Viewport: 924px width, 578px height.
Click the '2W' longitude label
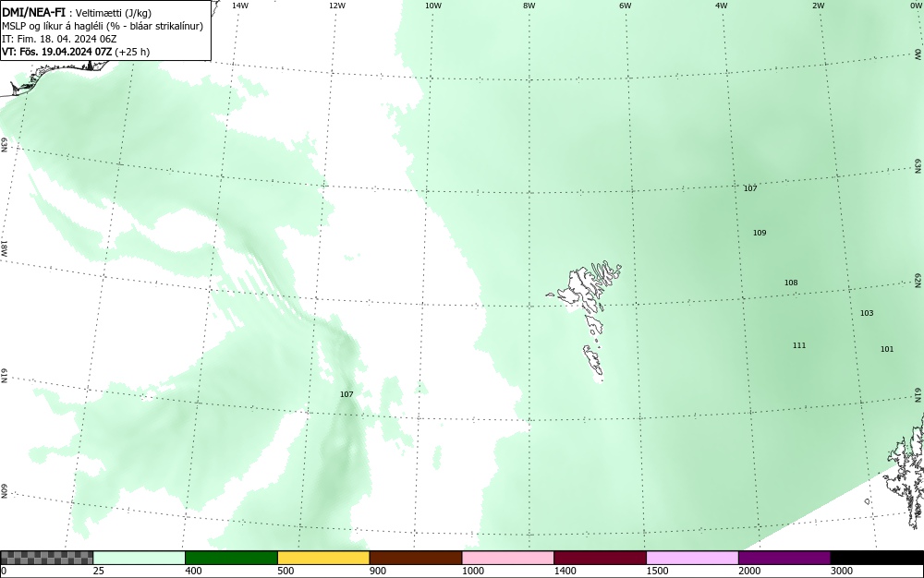[x=818, y=6]
